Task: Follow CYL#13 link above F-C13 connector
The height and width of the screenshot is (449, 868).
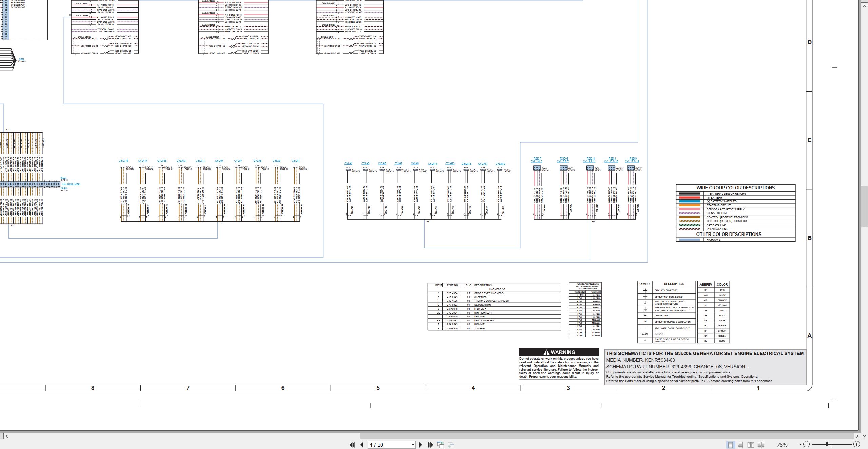Action: pos(450,164)
